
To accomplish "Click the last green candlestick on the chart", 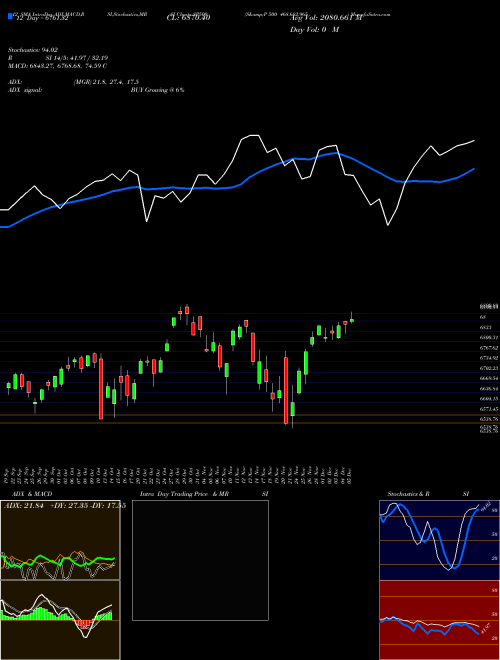I will [x=352, y=320].
